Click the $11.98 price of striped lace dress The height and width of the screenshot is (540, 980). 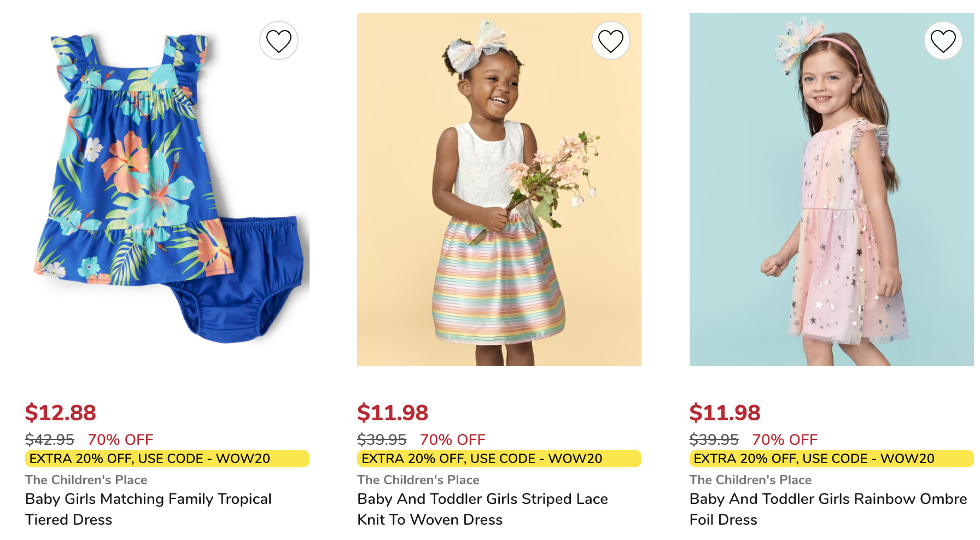(x=392, y=413)
